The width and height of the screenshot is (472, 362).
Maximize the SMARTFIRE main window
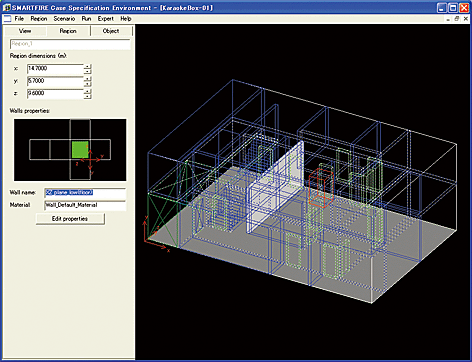pos(453,8)
